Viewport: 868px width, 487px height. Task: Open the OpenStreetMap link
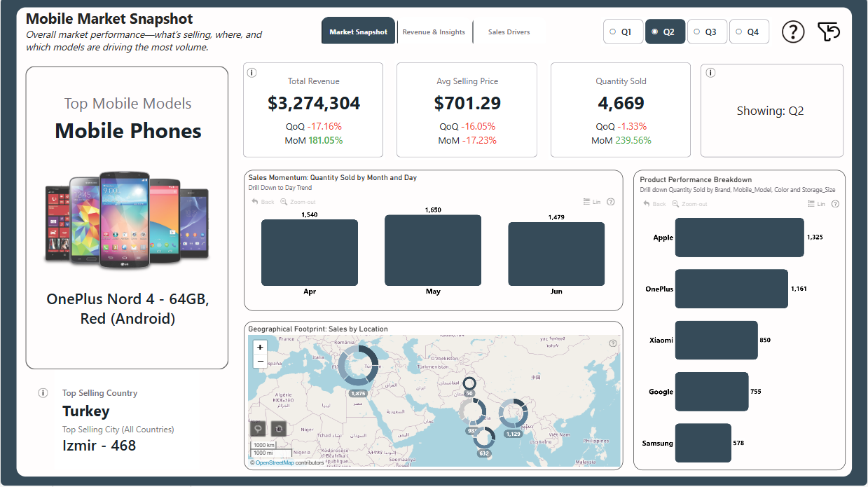[x=275, y=462]
